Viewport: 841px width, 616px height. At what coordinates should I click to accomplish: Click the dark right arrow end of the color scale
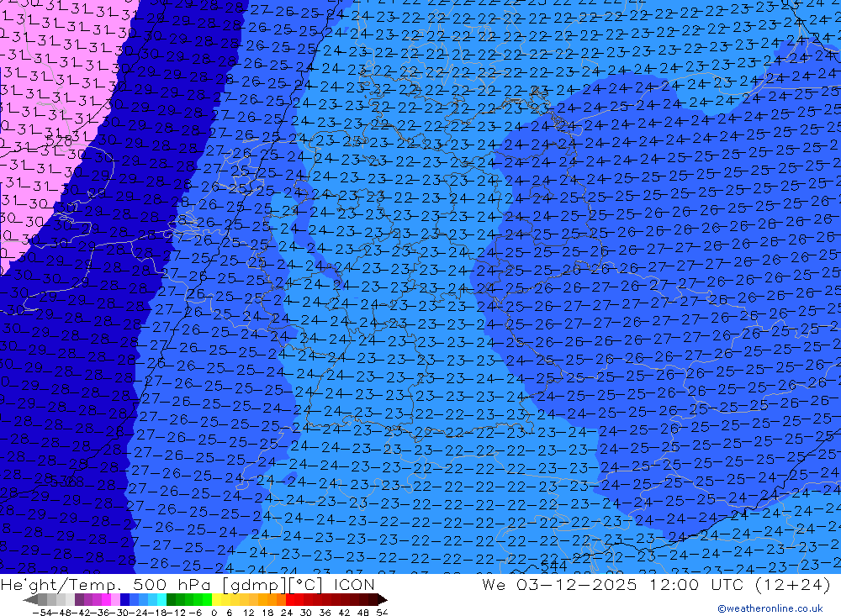(382, 599)
